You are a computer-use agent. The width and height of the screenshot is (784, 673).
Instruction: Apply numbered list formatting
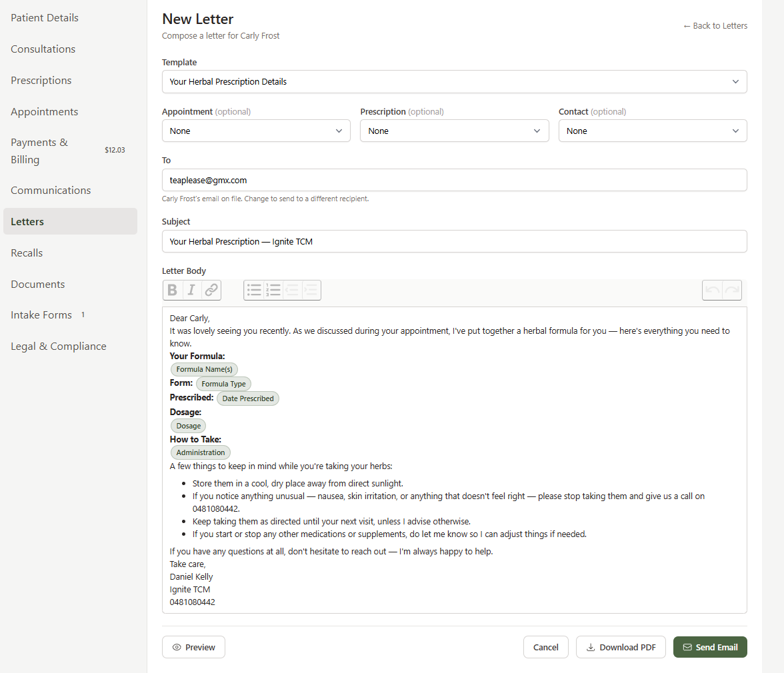273,290
